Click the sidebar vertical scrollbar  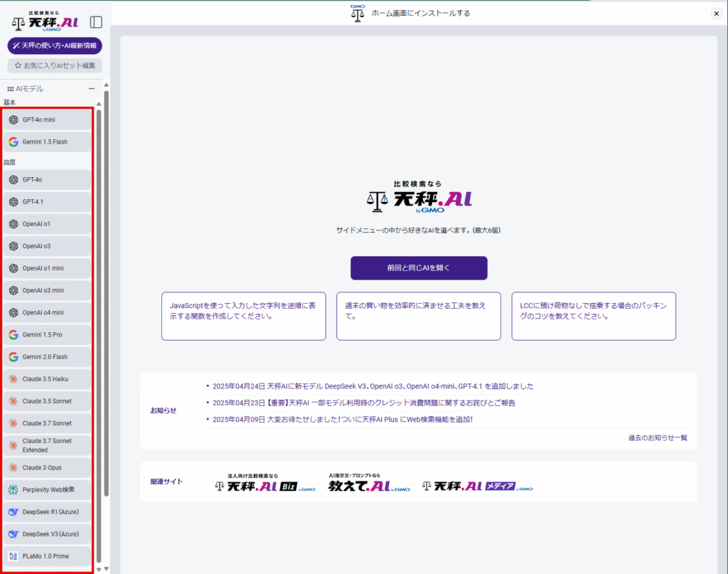pos(107,292)
